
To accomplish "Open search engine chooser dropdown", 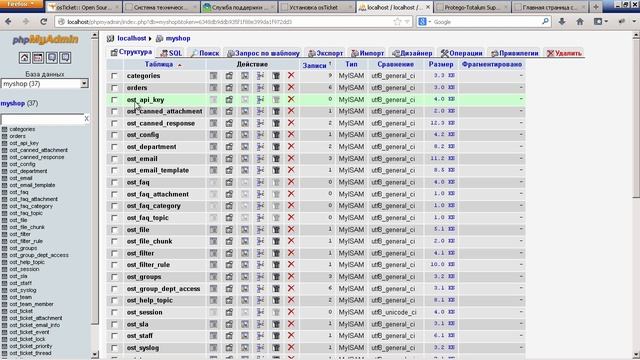I will [x=425, y=22].
